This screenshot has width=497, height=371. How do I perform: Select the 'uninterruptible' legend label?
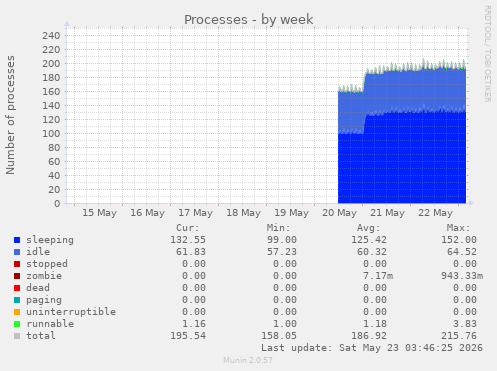(71, 312)
